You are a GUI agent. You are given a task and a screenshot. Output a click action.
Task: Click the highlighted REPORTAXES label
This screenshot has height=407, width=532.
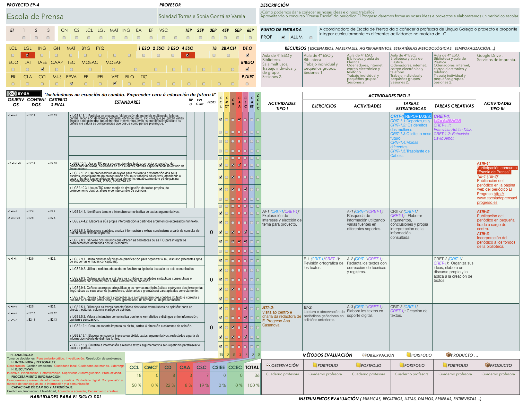418,117
